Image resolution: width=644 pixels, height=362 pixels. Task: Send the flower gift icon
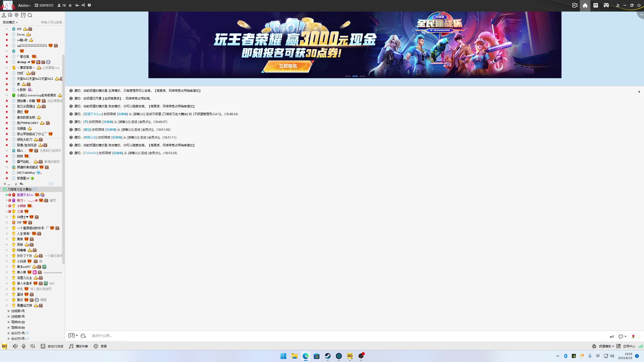[x=633, y=336]
